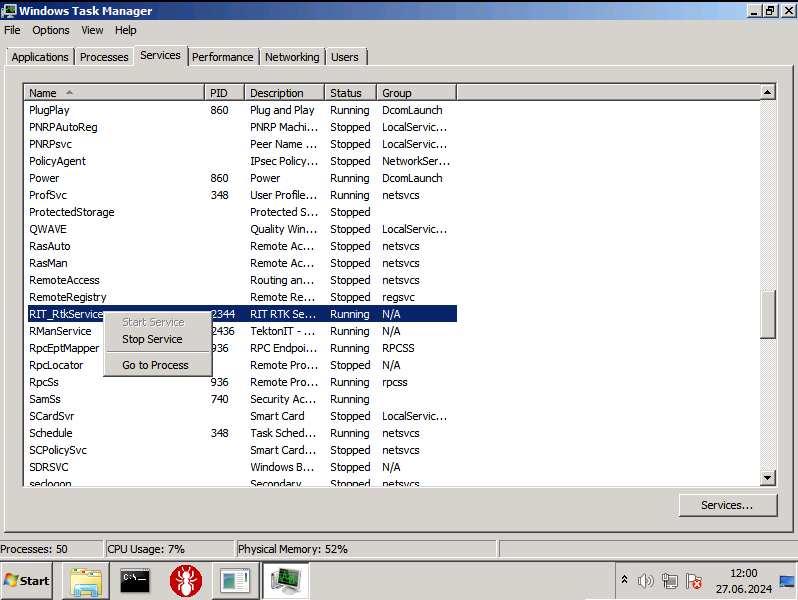Click the Services... button
Screen dimensions: 798x600
[727, 505]
